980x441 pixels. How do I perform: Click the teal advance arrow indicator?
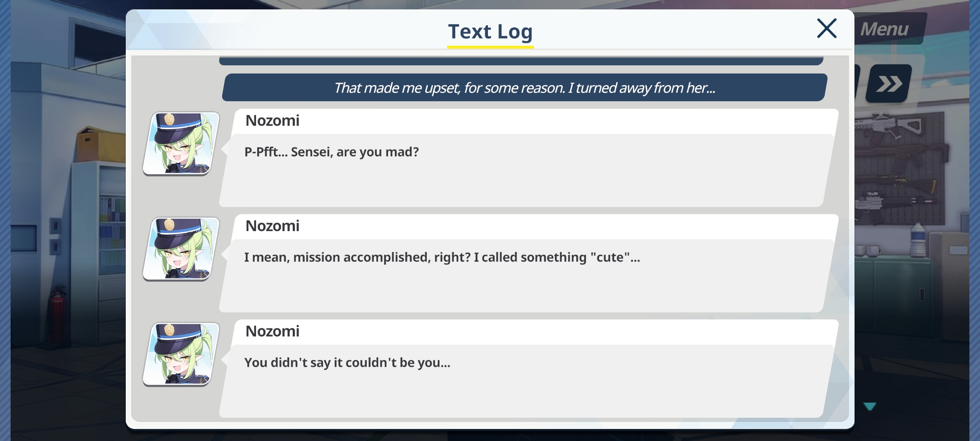click(870, 406)
